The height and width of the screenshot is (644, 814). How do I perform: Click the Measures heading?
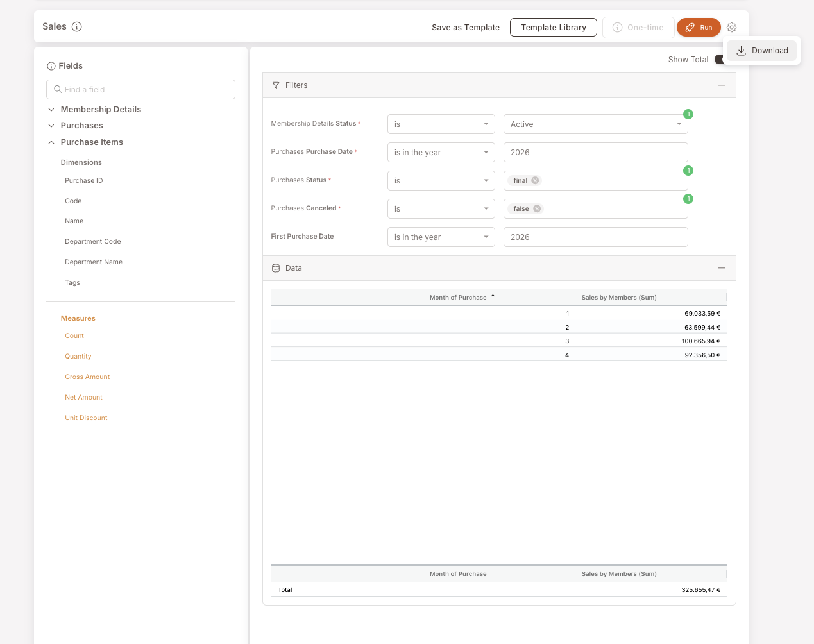(78, 319)
